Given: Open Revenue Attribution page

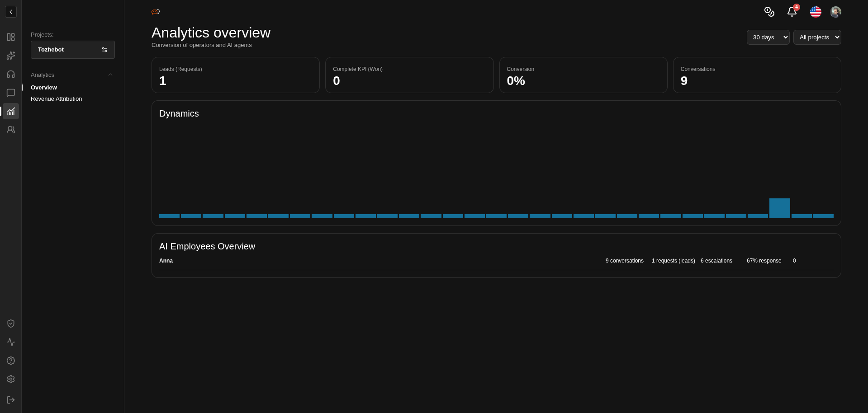Looking at the screenshot, I should pos(57,99).
